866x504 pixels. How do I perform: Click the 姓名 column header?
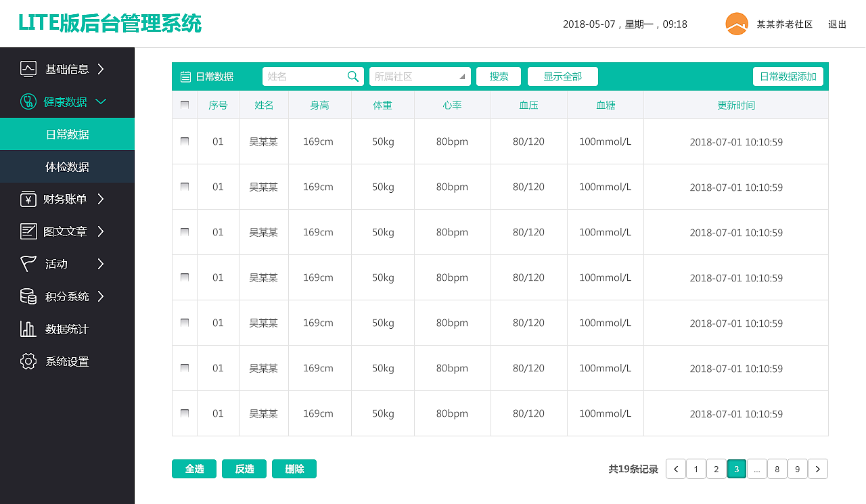[x=264, y=105]
